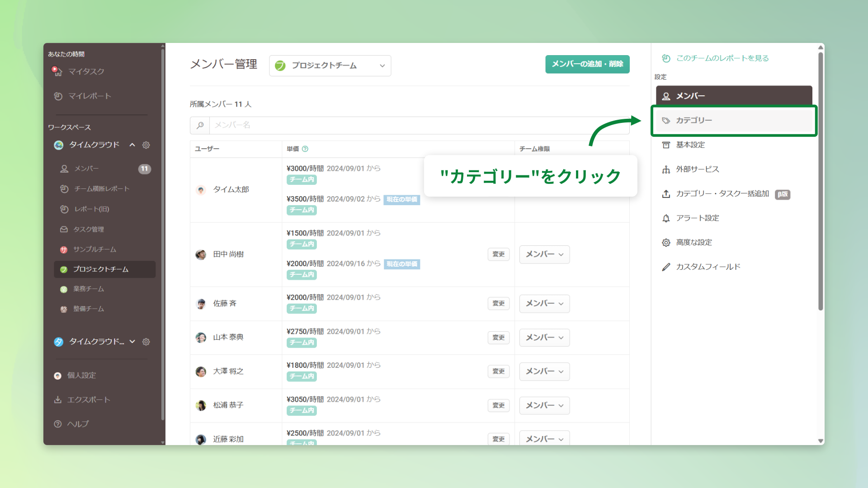
Task: Click the search magnifier icon
Action: (x=200, y=125)
